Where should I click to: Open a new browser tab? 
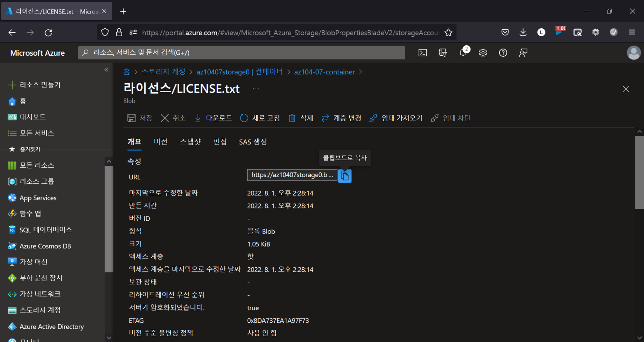pyautogui.click(x=123, y=12)
